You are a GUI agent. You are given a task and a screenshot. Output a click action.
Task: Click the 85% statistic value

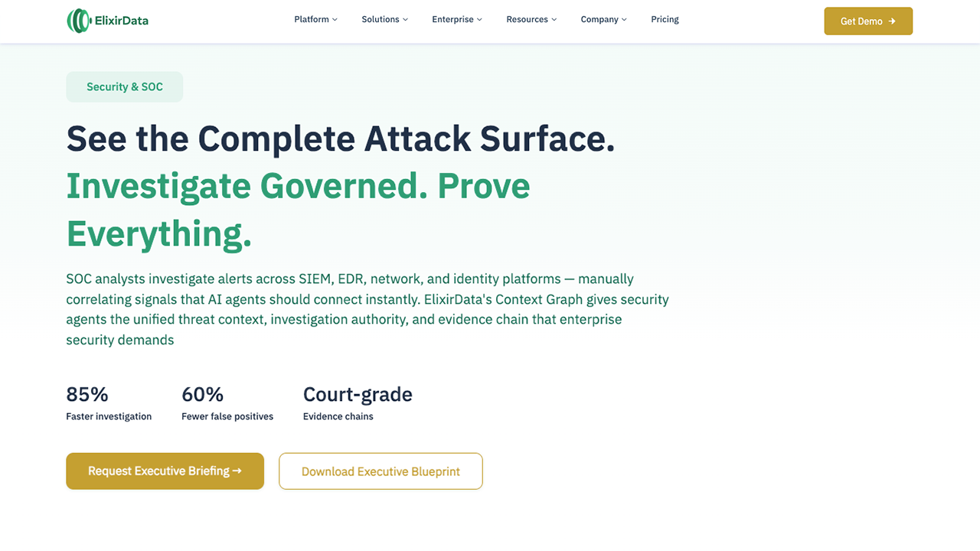point(87,394)
